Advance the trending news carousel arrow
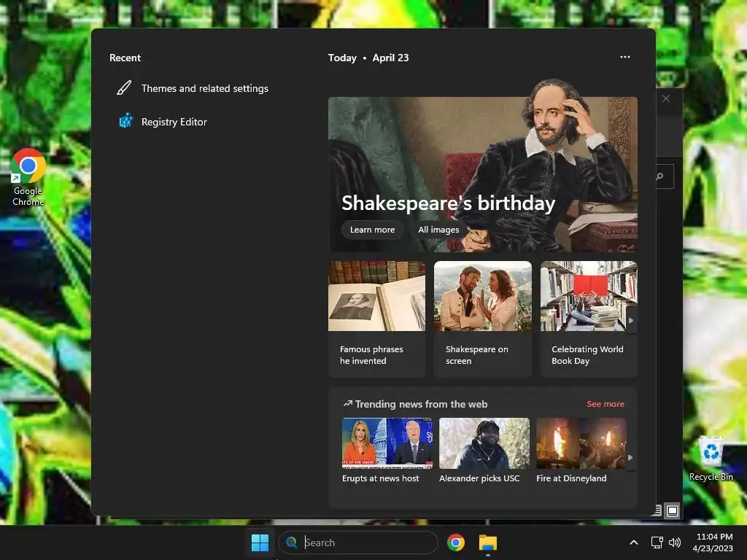747x560 pixels. tap(630, 458)
